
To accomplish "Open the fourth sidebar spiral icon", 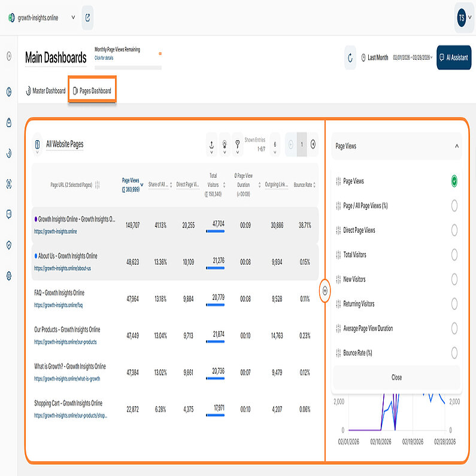I will pyautogui.click(x=9, y=153).
